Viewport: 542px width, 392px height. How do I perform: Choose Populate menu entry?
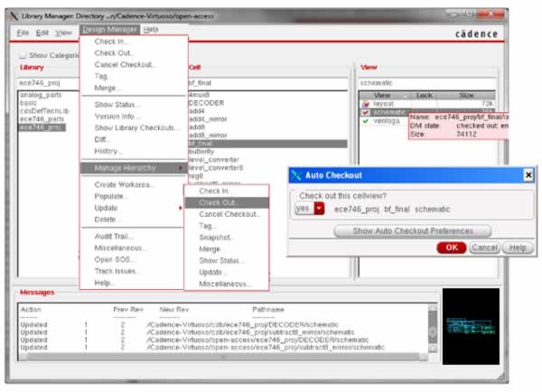click(110, 196)
